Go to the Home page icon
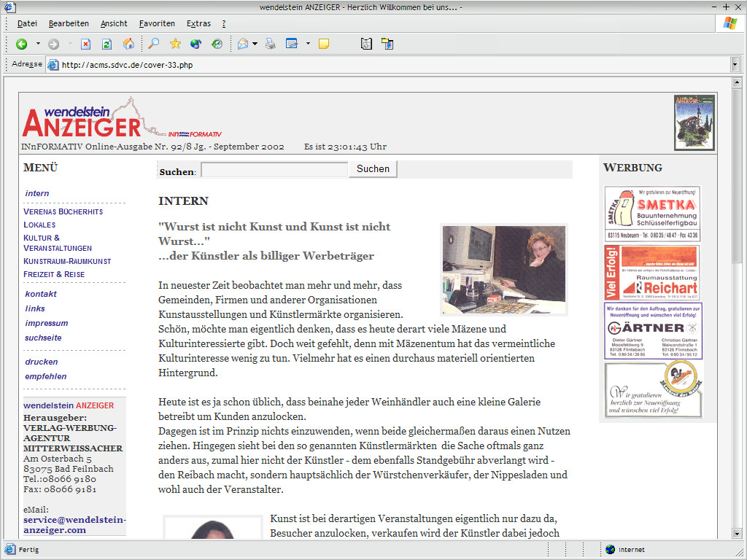This screenshot has height=560, width=747. point(128,44)
